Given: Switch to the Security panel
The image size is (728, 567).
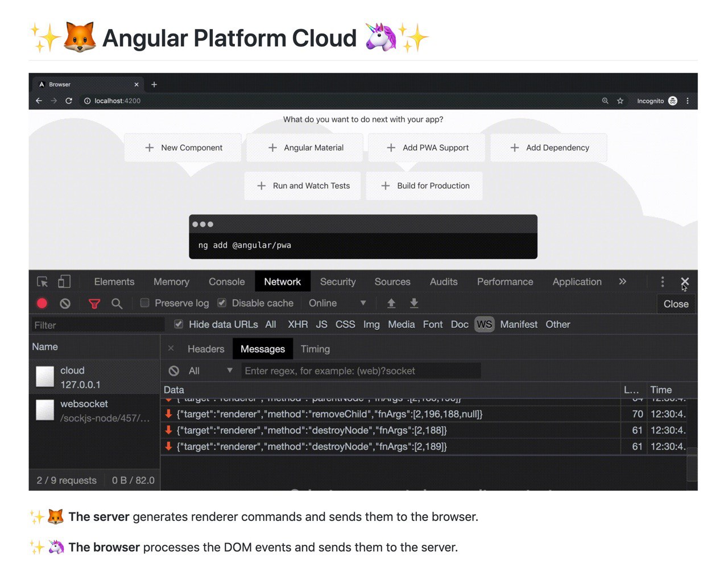Looking at the screenshot, I should (338, 282).
